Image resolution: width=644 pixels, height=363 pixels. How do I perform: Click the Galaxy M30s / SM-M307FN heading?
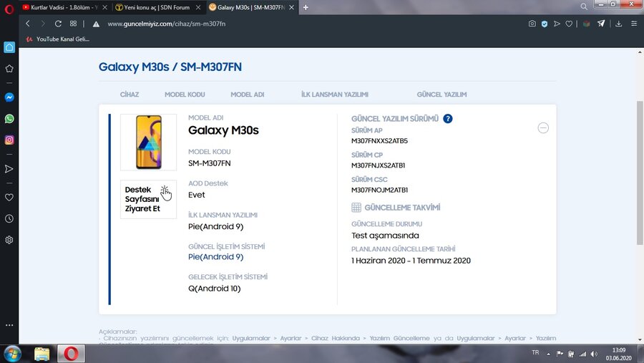[170, 67]
